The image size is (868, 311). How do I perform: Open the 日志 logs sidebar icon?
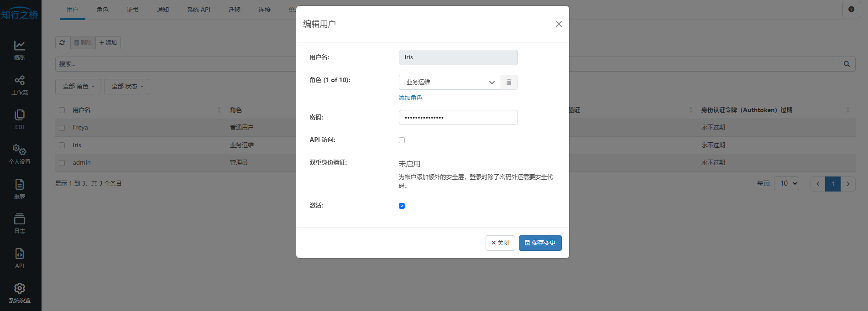click(20, 223)
